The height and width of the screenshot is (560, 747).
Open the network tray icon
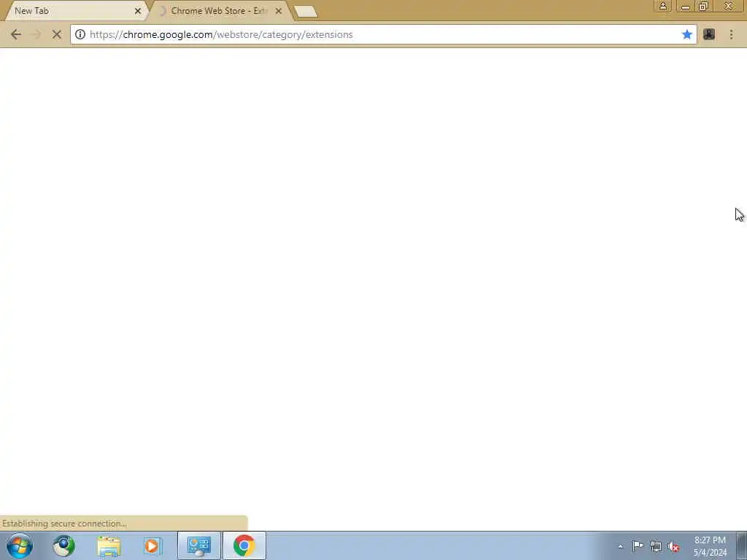[656, 547]
